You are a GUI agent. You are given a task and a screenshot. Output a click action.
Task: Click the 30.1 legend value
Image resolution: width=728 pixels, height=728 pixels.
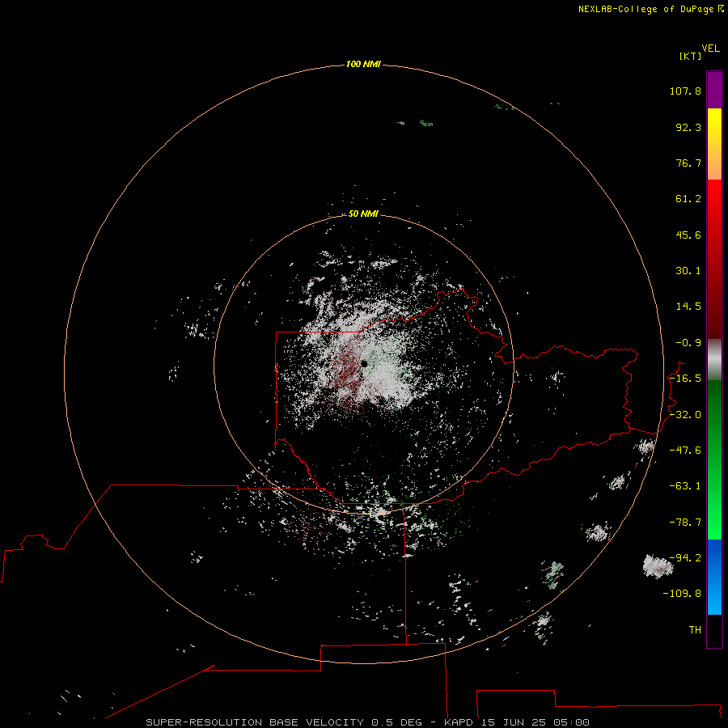click(x=688, y=271)
